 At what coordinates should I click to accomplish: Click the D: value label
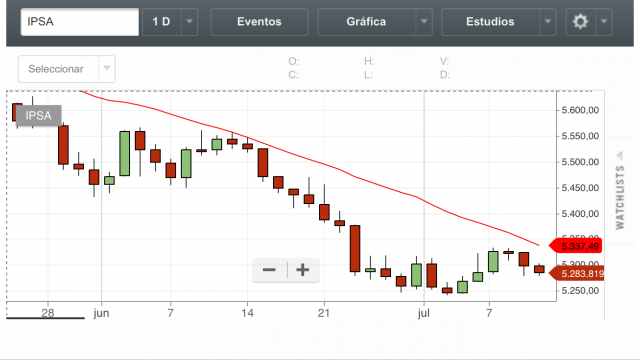pyautogui.click(x=444, y=75)
